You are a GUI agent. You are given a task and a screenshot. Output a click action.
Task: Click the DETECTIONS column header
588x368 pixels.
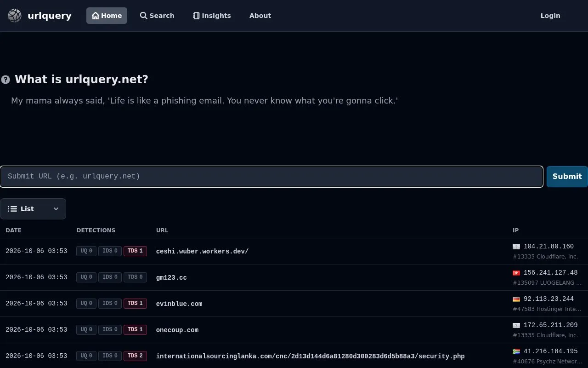coord(96,230)
